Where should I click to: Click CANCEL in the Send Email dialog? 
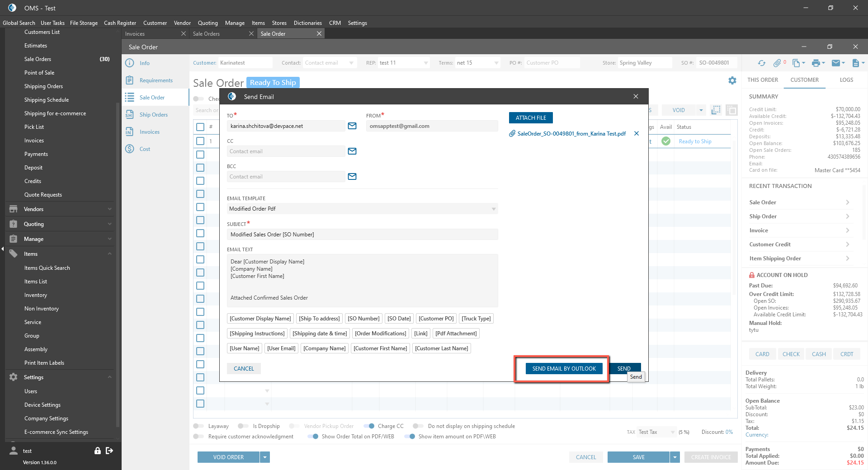(x=244, y=369)
